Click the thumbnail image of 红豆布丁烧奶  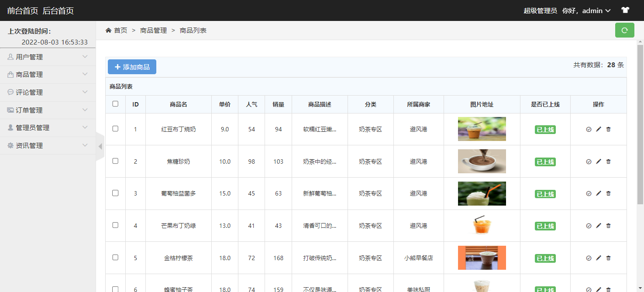coord(482,129)
